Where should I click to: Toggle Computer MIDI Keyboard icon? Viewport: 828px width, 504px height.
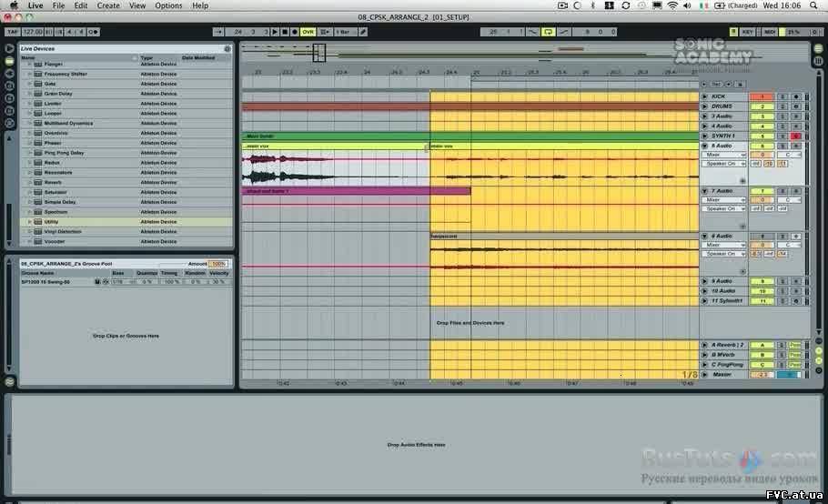(733, 32)
